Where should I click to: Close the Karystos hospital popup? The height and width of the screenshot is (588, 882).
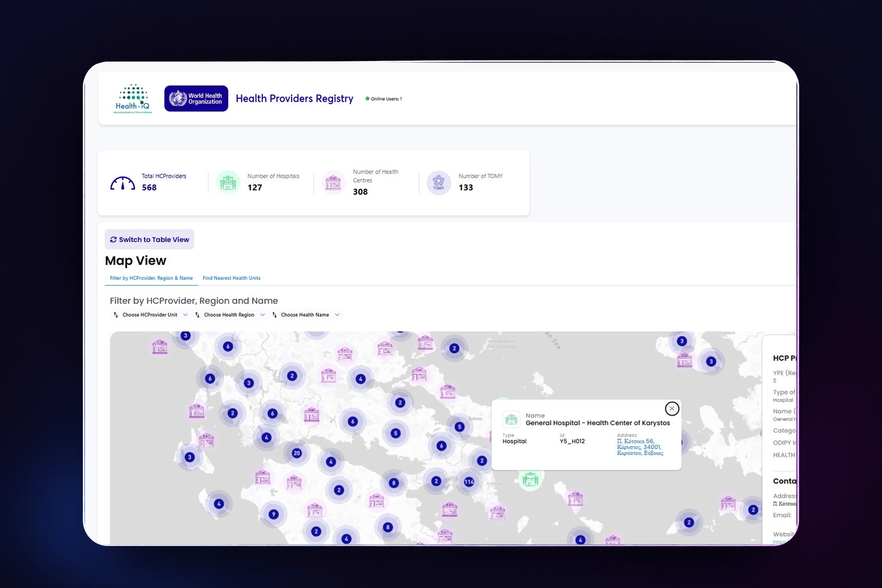pyautogui.click(x=672, y=409)
